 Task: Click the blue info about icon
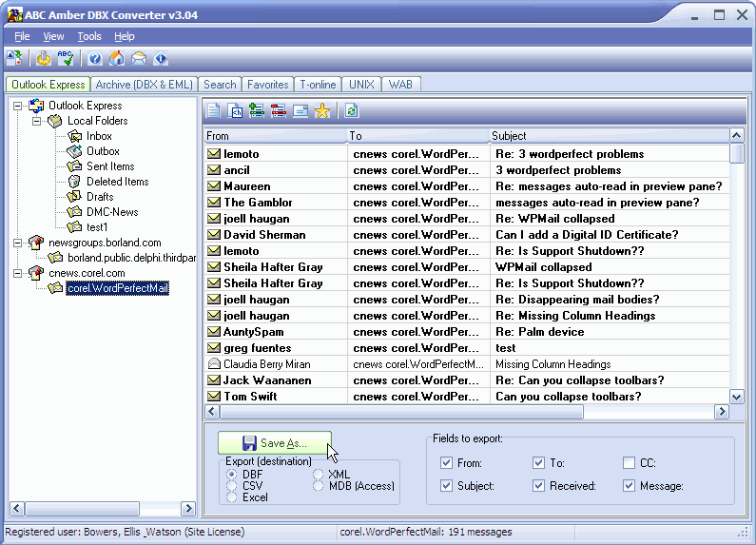(161, 58)
